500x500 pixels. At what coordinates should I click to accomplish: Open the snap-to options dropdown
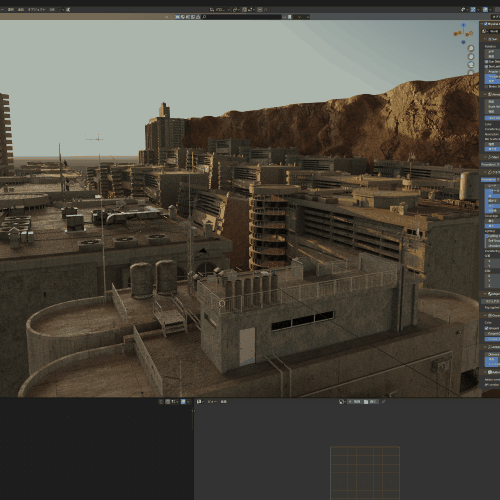(251, 10)
